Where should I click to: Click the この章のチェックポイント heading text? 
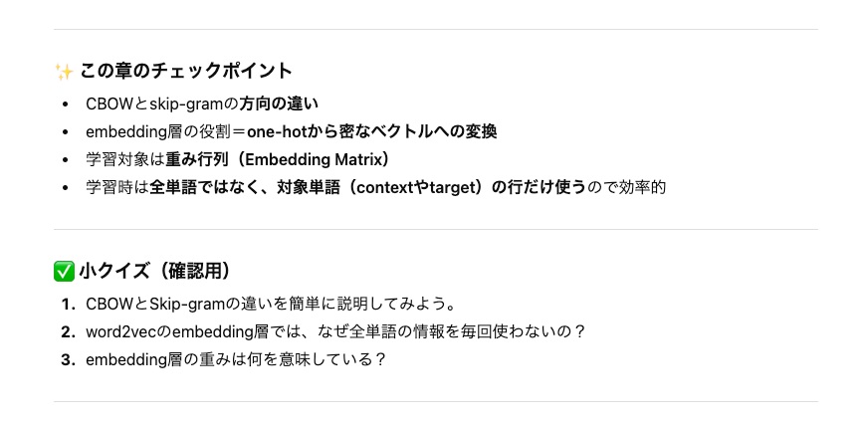[185, 72]
